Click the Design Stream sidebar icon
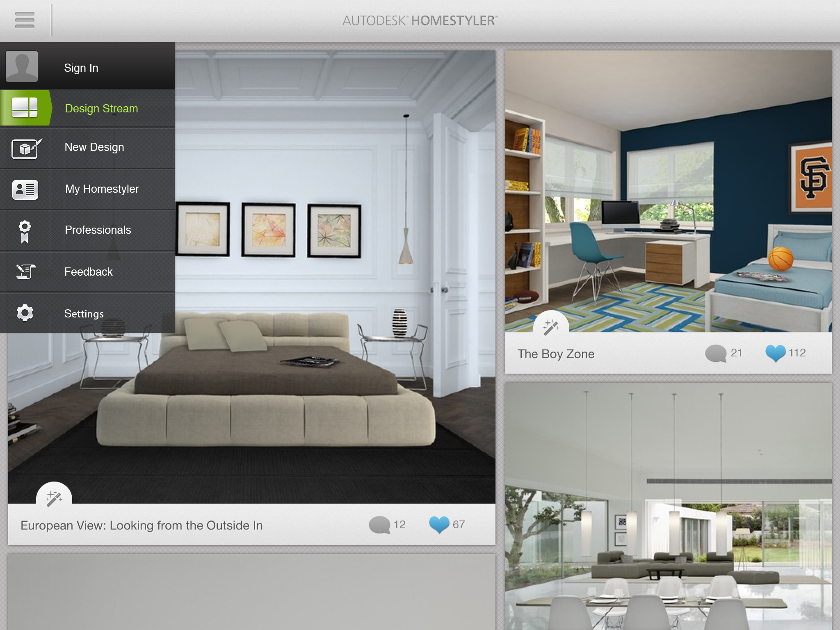The width and height of the screenshot is (840, 630). [25, 108]
